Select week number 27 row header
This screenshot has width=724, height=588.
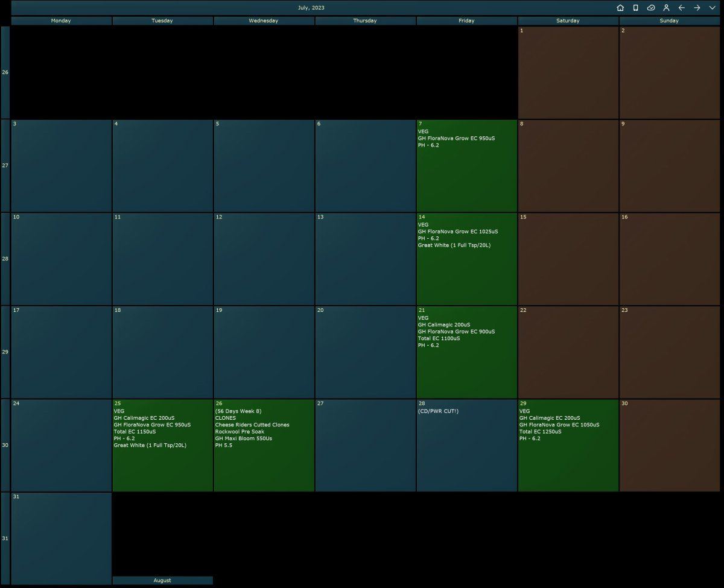(x=5, y=165)
